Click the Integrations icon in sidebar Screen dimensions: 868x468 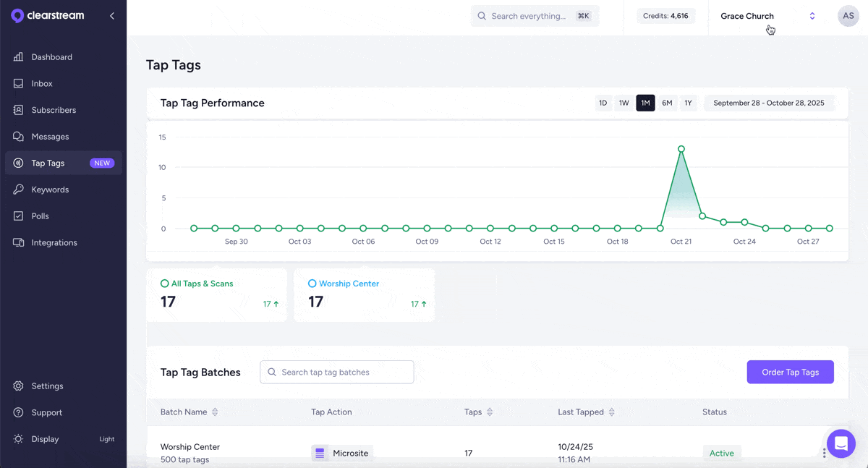(18, 243)
